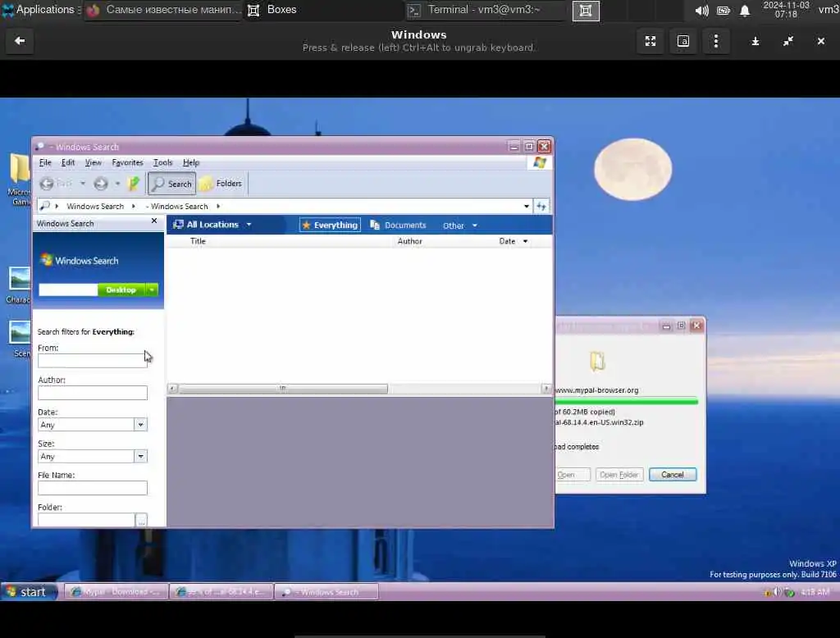Click the Author filter field
This screenshot has height=638, width=840.
point(92,393)
